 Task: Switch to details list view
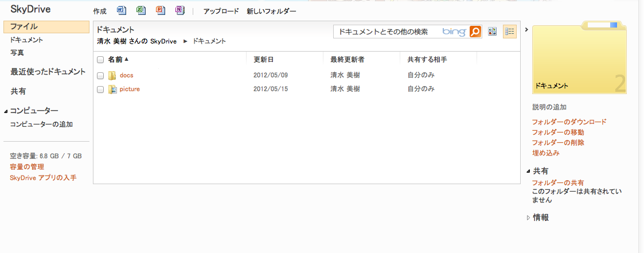(x=510, y=32)
